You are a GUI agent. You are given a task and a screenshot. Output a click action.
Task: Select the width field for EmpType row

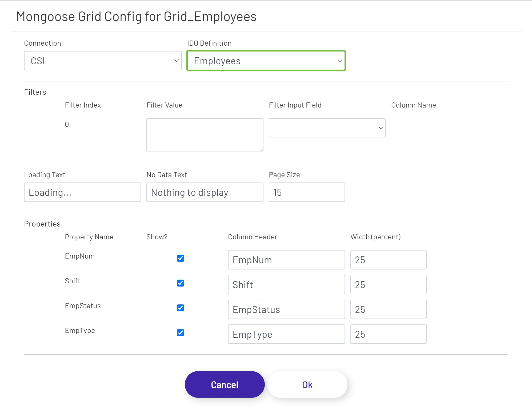(388, 334)
